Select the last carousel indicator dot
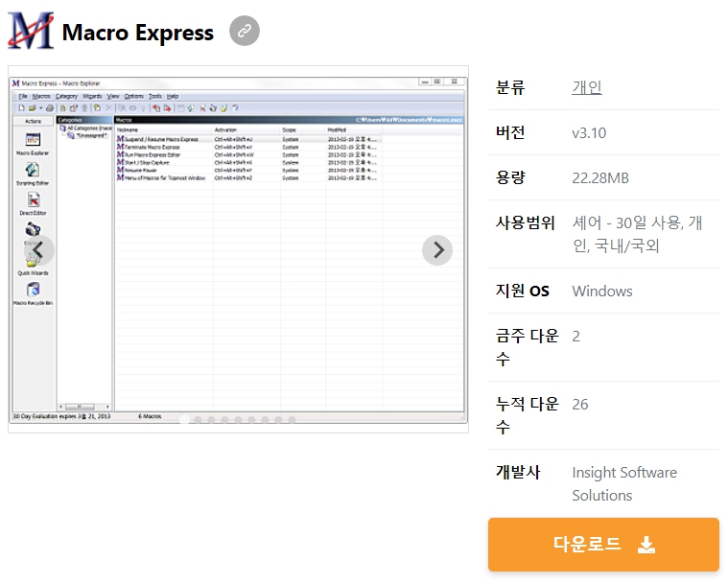 coord(292,420)
